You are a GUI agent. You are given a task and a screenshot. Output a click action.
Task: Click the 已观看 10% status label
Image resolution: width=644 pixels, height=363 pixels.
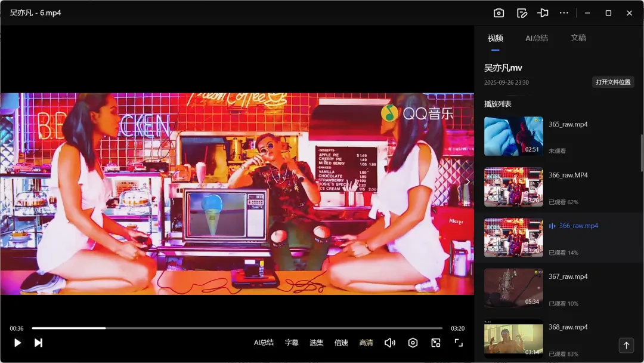pos(563,304)
